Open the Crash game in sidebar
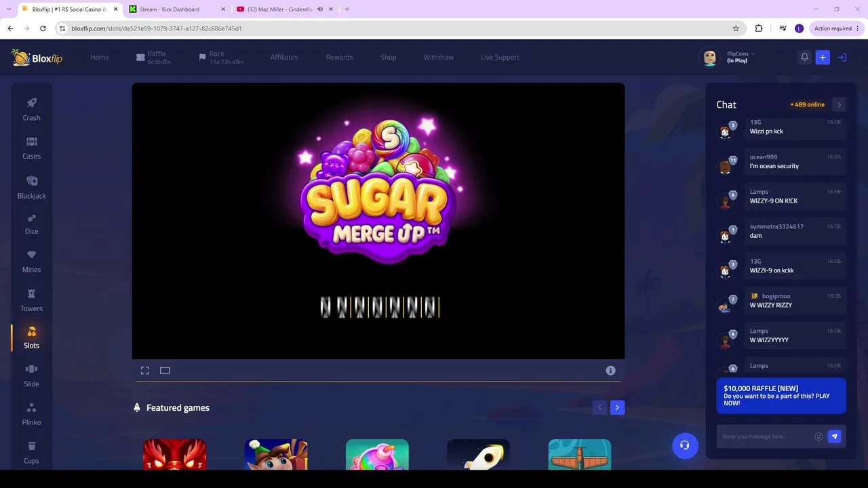Screen dimensions: 868x488 31,109
